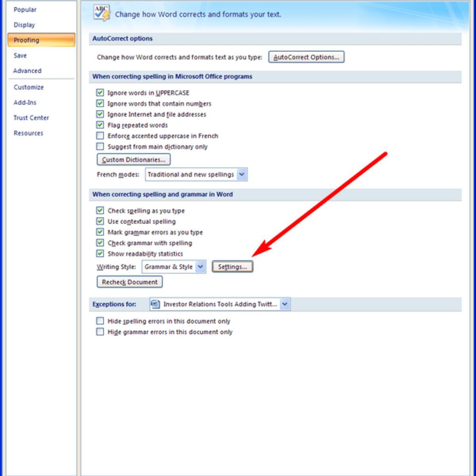Image resolution: width=476 pixels, height=476 pixels.
Task: Tick Suggest from main dictionary only
Action: pyautogui.click(x=100, y=146)
